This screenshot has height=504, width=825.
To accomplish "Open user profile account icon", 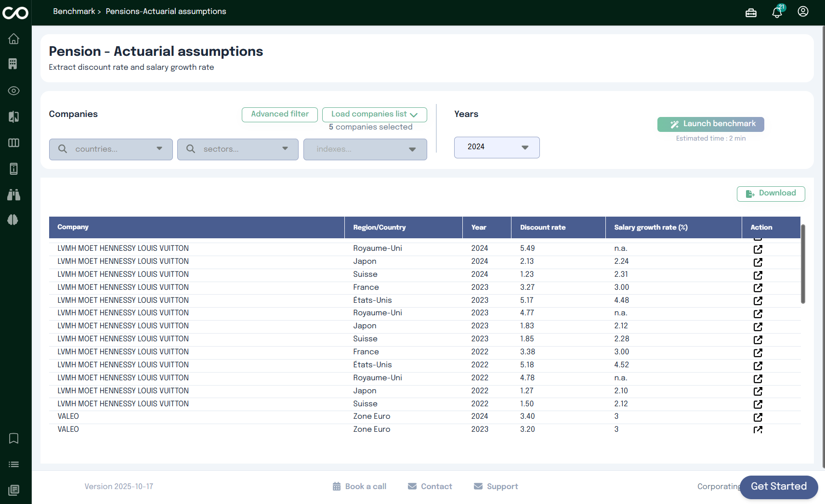I will click(803, 12).
